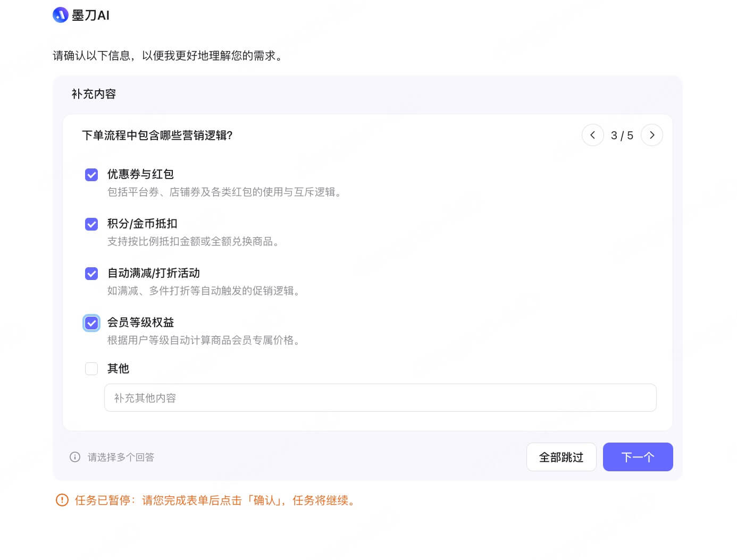Click the 全部跳过 button
Viewport: 737px width, 560px height.
[562, 456]
